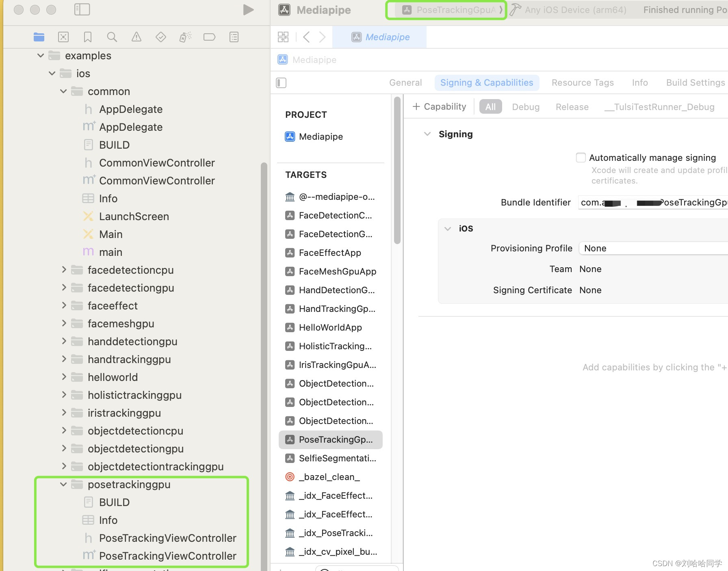Screen dimensions: 728x571
Task: Filter capabilities by Debug configuration
Action: coord(526,107)
